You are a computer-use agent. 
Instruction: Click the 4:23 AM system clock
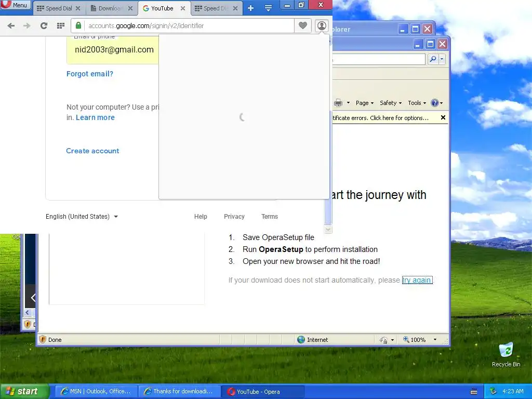(x=513, y=392)
